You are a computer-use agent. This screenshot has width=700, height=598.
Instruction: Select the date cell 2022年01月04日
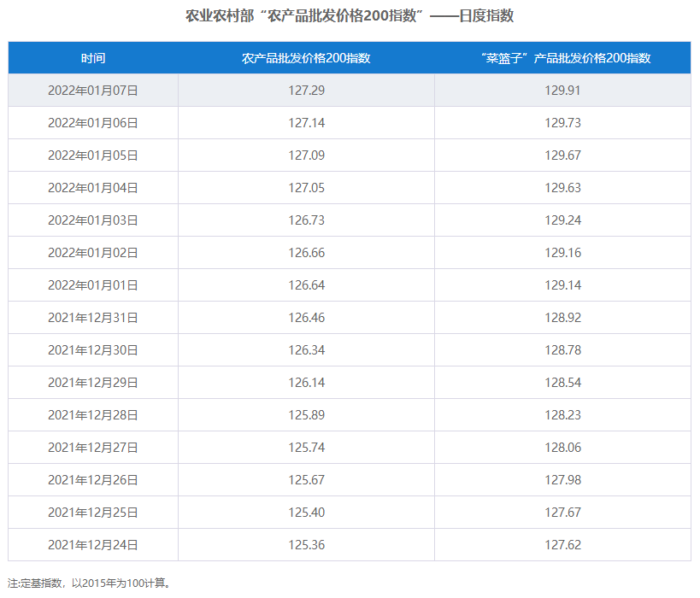pyautogui.click(x=93, y=188)
